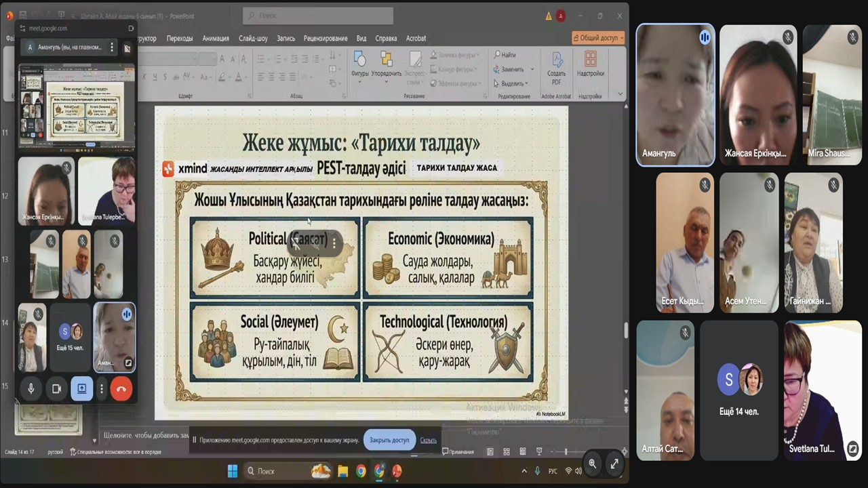Click Найти in the editing group
Screen dimensions: 868x488
[x=506, y=55]
